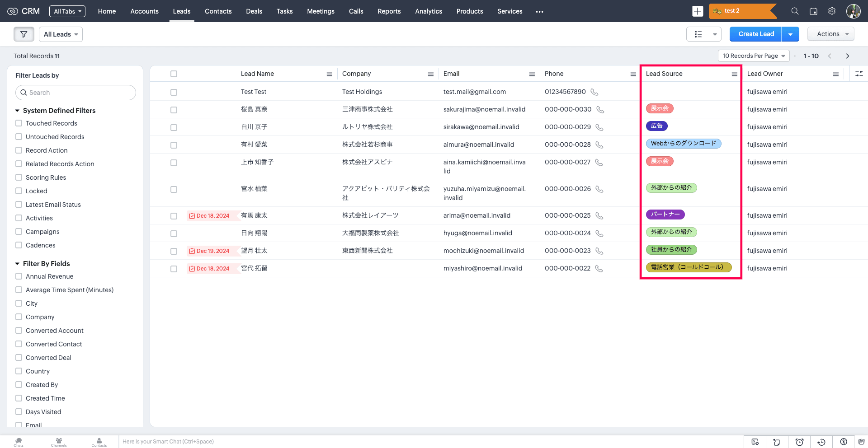Viewport: 868px width, 448px height.
Task: Open Phone column menu icon
Action: tap(633, 74)
